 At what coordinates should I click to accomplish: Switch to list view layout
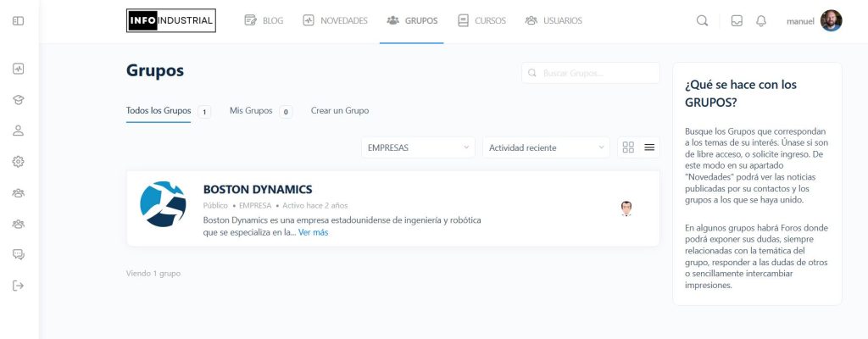point(649,147)
